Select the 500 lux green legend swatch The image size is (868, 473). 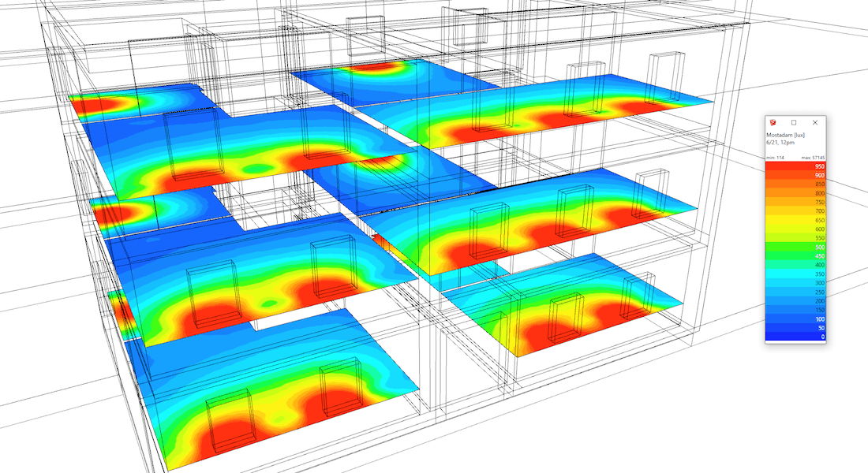point(795,247)
